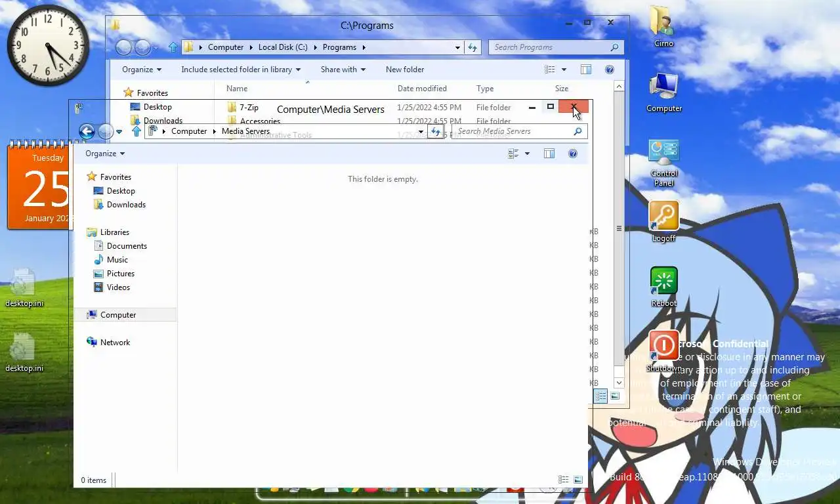Sort by Name column header
Viewport: 840px width, 504px height.
[237, 89]
